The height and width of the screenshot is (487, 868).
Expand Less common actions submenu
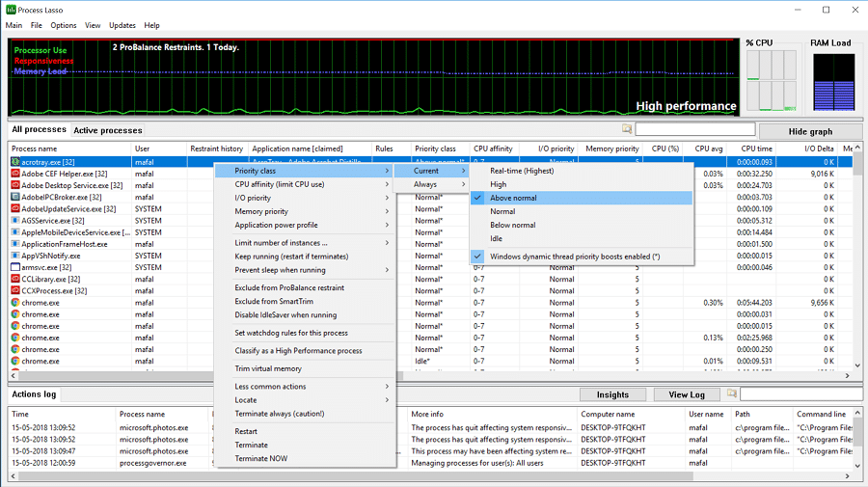[305, 387]
